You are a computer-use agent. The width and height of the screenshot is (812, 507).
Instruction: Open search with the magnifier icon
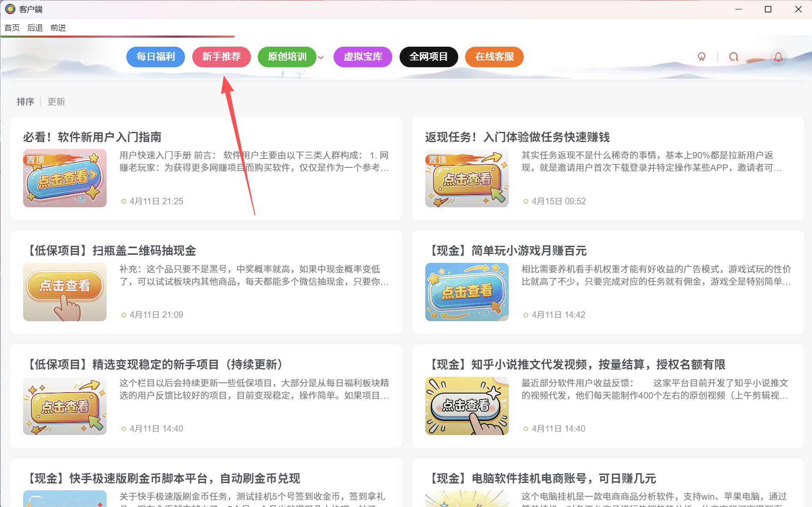pos(734,57)
